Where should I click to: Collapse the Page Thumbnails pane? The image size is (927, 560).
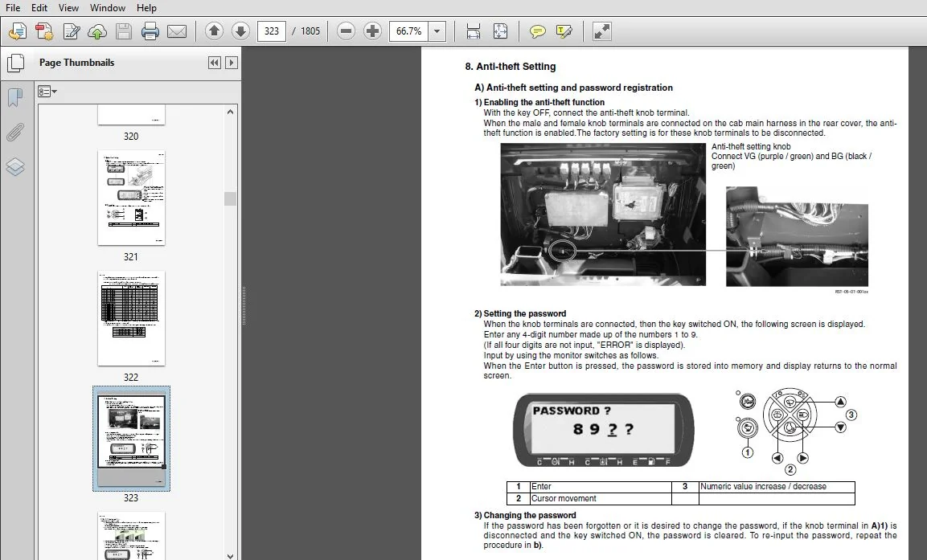[x=214, y=63]
